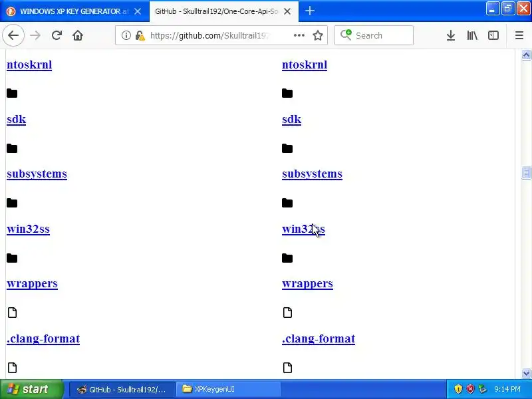Click the yellow security shield tray icon
Image resolution: width=532 pixels, height=399 pixels.
click(458, 389)
